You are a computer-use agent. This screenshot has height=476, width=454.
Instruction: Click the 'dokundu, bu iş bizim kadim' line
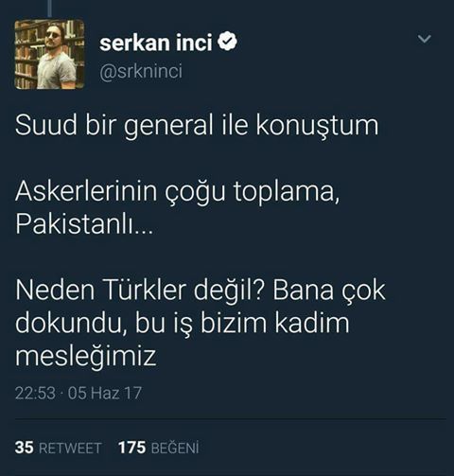click(183, 324)
